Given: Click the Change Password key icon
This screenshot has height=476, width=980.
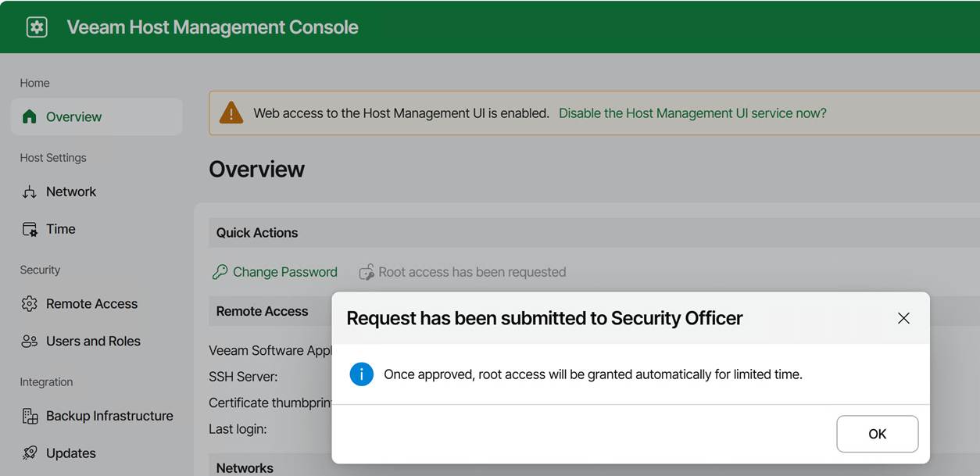Looking at the screenshot, I should click(220, 272).
